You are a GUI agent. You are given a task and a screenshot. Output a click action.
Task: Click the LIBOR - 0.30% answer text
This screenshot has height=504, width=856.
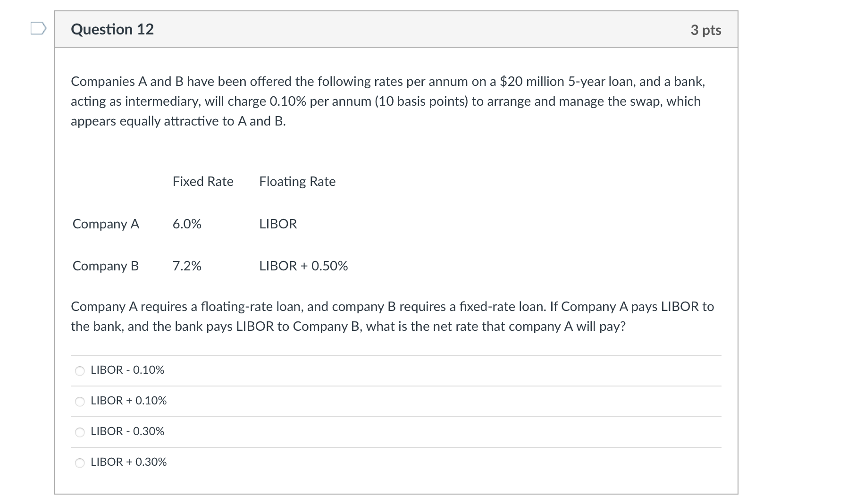(x=127, y=432)
